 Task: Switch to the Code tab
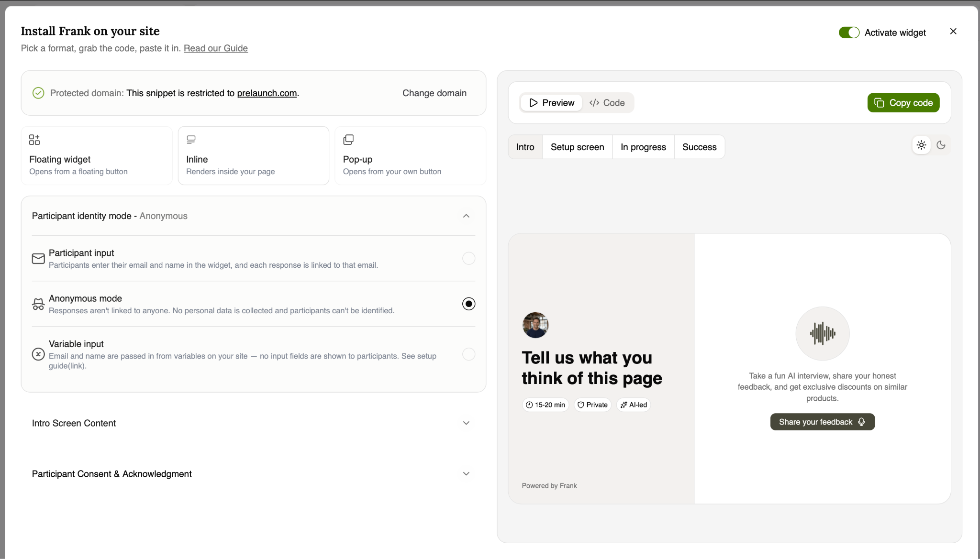[x=607, y=103]
